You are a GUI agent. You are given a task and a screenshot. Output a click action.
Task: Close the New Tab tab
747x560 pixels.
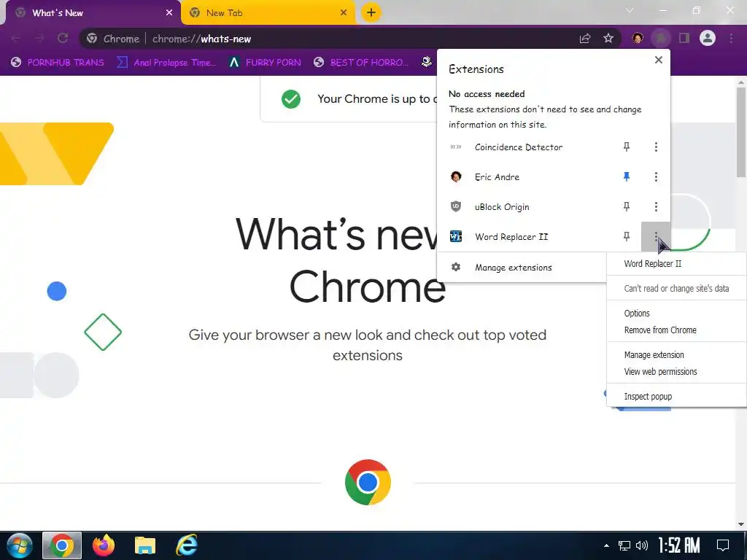click(x=344, y=13)
